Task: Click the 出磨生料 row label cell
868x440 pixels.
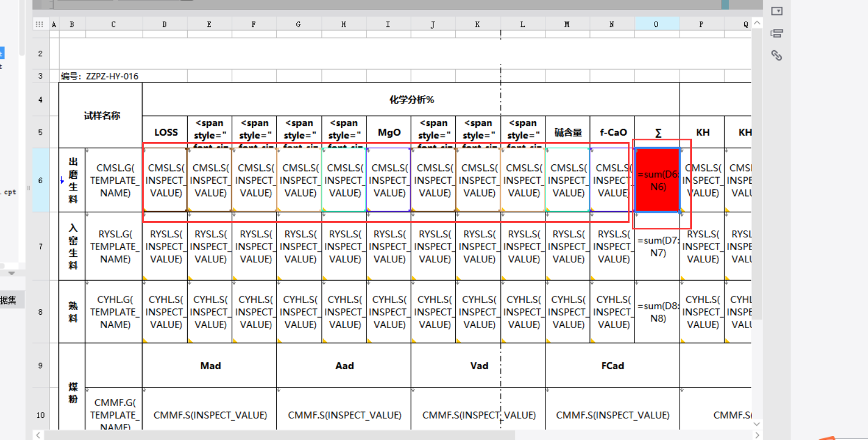Action: tap(72, 180)
